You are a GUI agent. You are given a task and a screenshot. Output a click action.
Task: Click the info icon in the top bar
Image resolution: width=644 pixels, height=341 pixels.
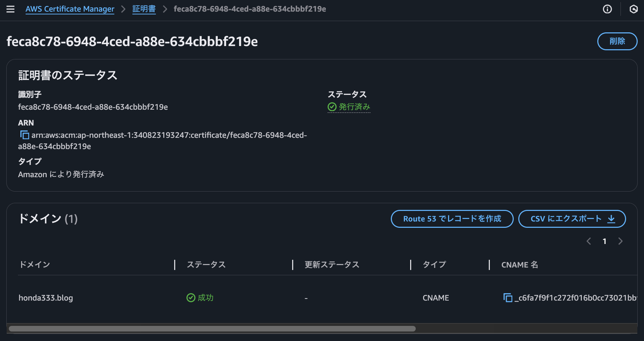pyautogui.click(x=607, y=9)
